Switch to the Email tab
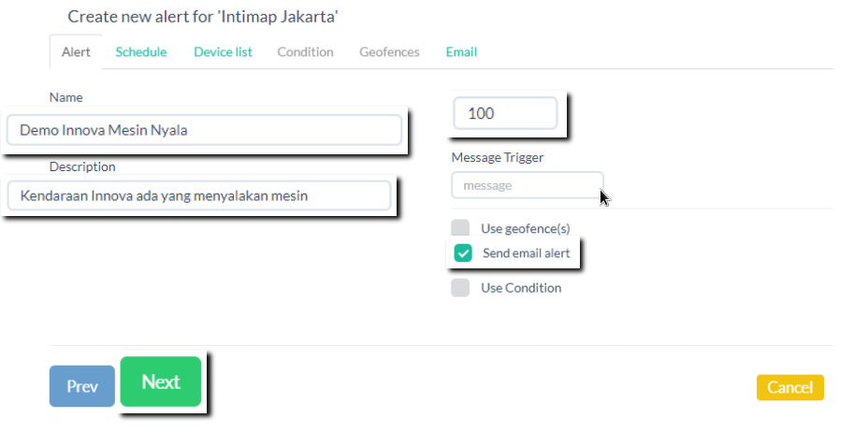This screenshot has height=447, width=868. (x=461, y=52)
